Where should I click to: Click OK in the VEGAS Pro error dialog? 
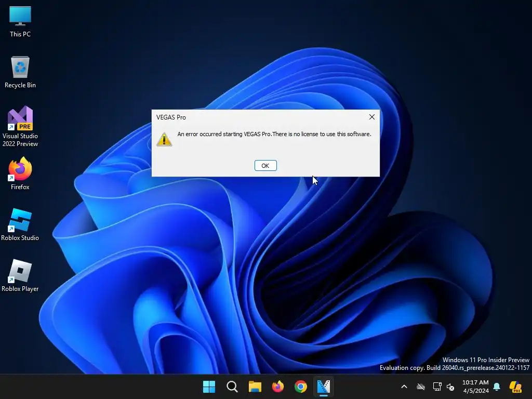265,166
